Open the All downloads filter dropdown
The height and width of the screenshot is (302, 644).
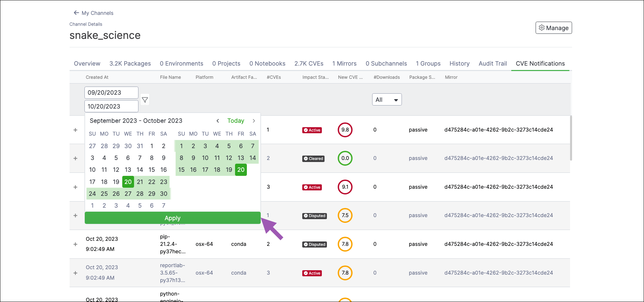[x=387, y=99]
